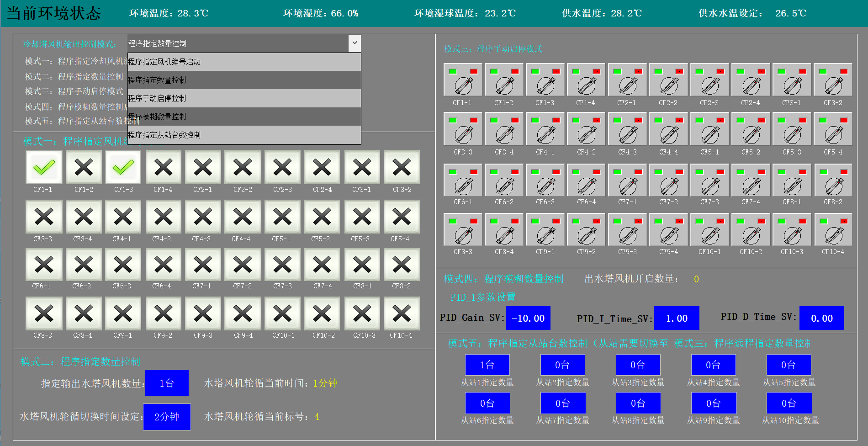Image resolution: width=868 pixels, height=446 pixels.
Task: Select 程序手动启停控制 from the dropdown list
Action: 244,98
